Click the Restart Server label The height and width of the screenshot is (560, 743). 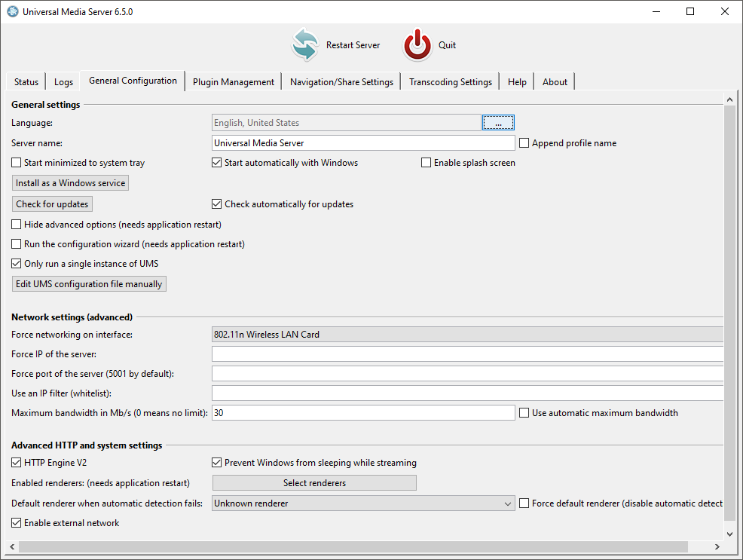tap(353, 45)
